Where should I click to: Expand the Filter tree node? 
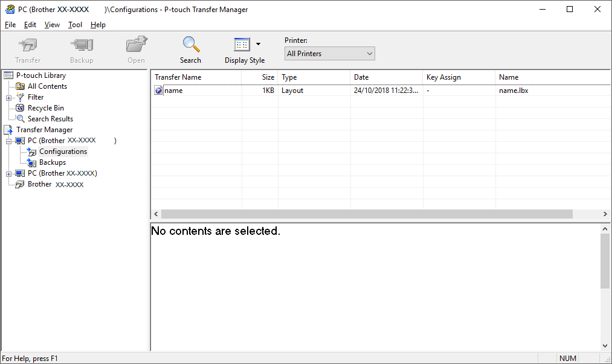(8, 98)
